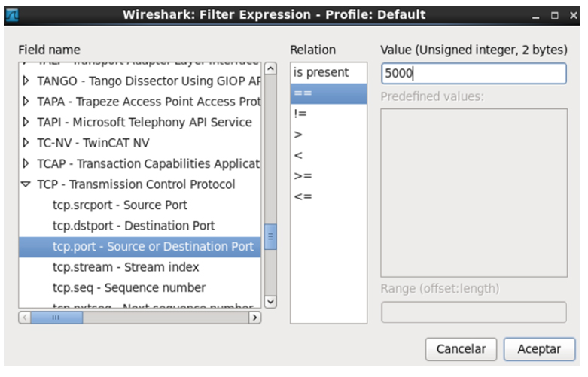Expand the TC-NV TwinCAT NV entry

(x=26, y=143)
